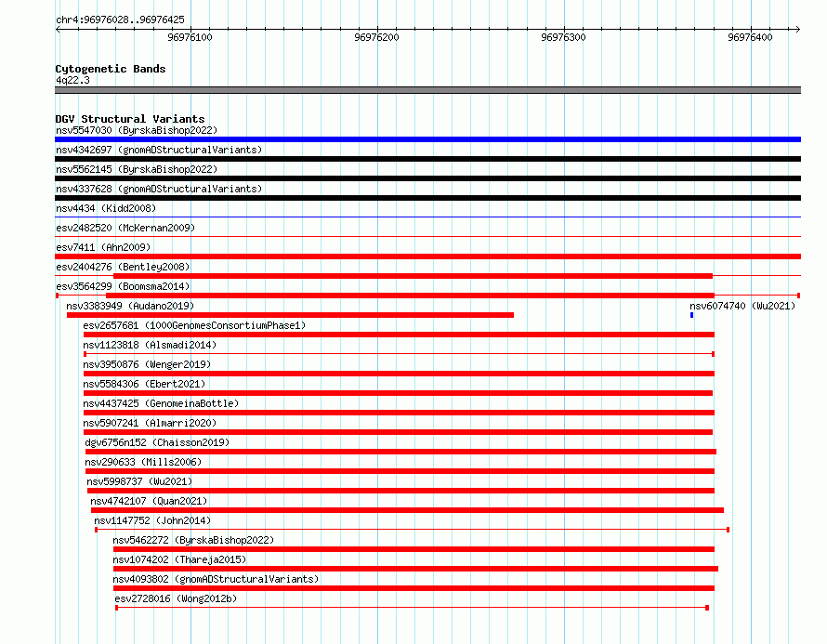827x644 pixels.
Task: Click the ruler's right arrow end
Action: coord(797,29)
